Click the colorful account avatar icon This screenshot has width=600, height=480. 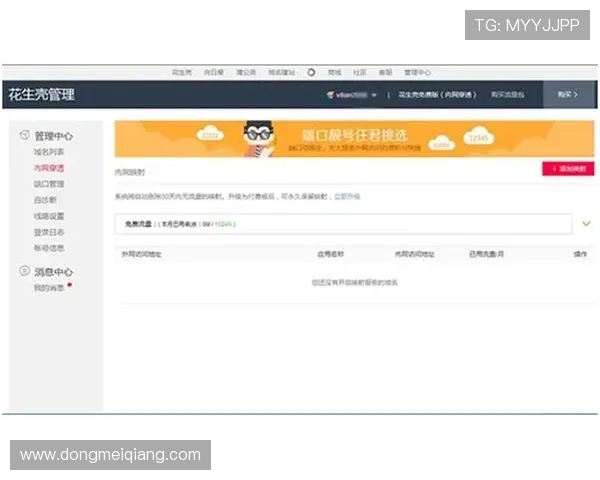click(330, 95)
